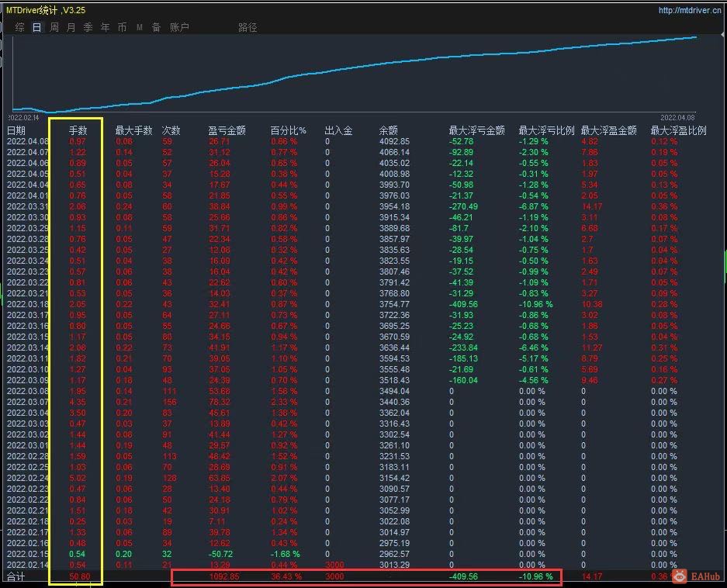
Task: Click the MTDriver统计 V3.25 title
Action: point(46,10)
